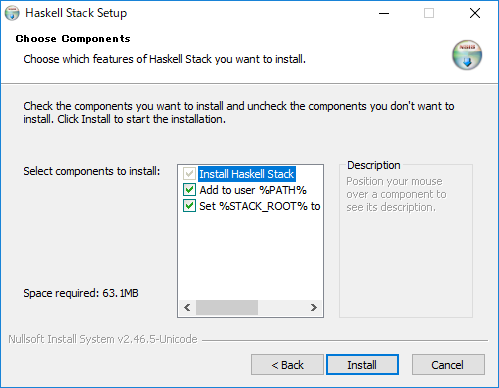The width and height of the screenshot is (499, 388).
Task: Click the scrollbar track right of the thumb
Action: click(282, 307)
